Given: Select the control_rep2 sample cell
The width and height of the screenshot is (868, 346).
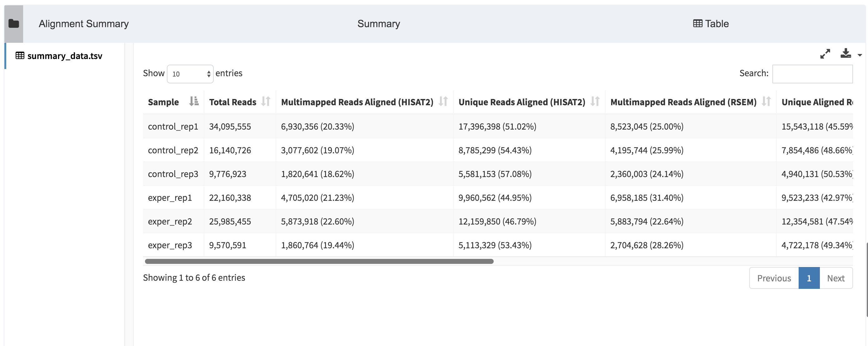Looking at the screenshot, I should [x=173, y=150].
